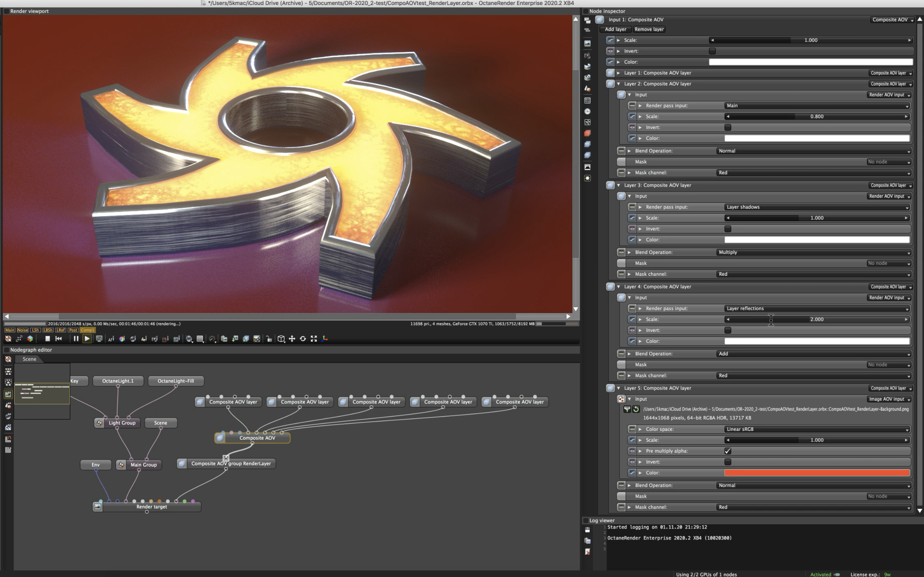
Task: Toggle Invert checkbox under Layer 2 input
Action: coord(728,127)
